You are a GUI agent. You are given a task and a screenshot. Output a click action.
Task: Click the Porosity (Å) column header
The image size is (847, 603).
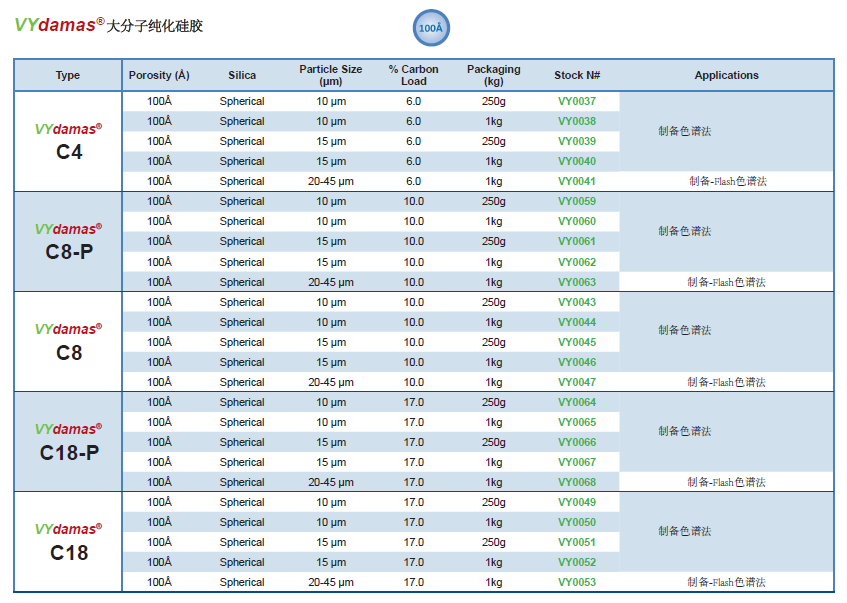(159, 75)
